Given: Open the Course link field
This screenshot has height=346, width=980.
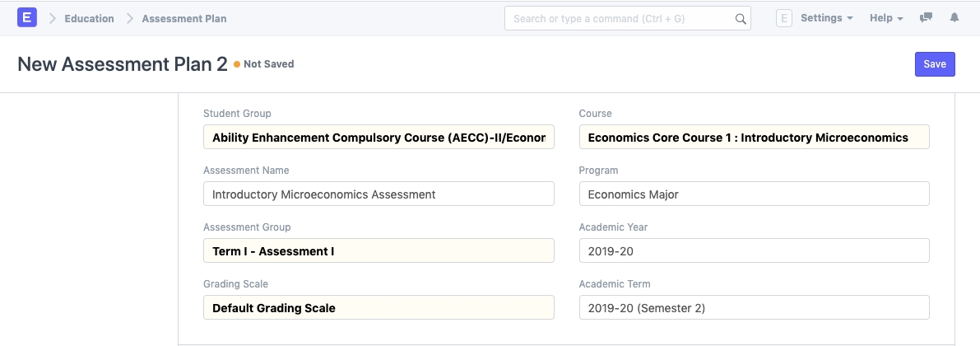Looking at the screenshot, I should [x=754, y=138].
